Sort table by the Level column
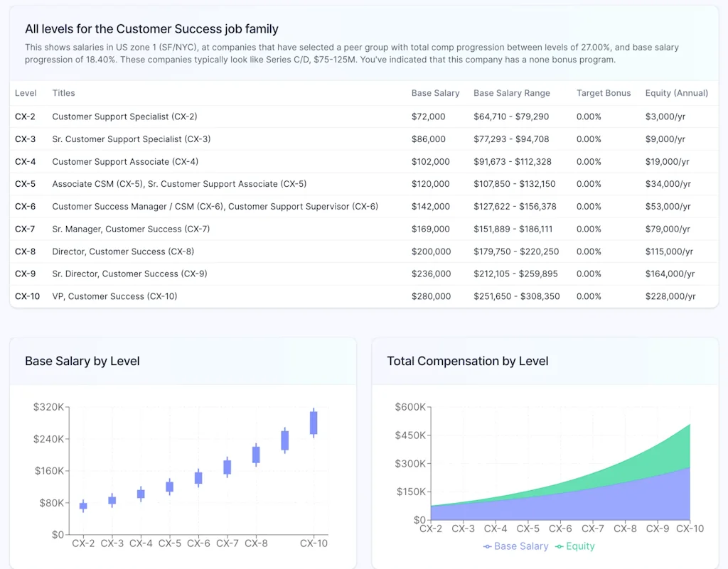 [26, 93]
